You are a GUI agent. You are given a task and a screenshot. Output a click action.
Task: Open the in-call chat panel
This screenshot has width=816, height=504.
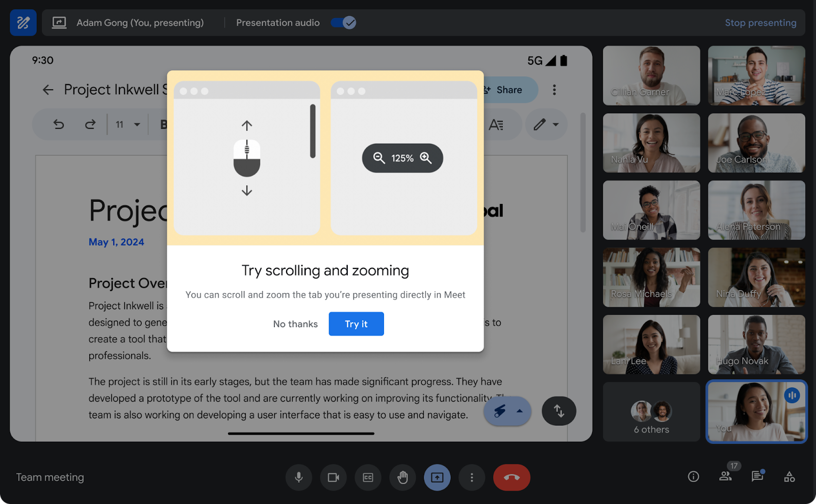[x=757, y=478]
